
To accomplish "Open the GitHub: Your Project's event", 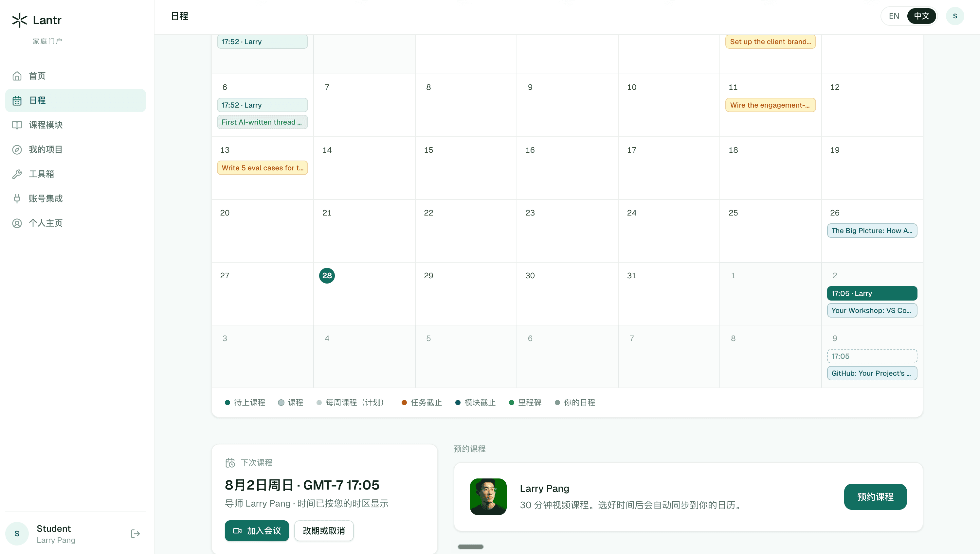I will [872, 373].
